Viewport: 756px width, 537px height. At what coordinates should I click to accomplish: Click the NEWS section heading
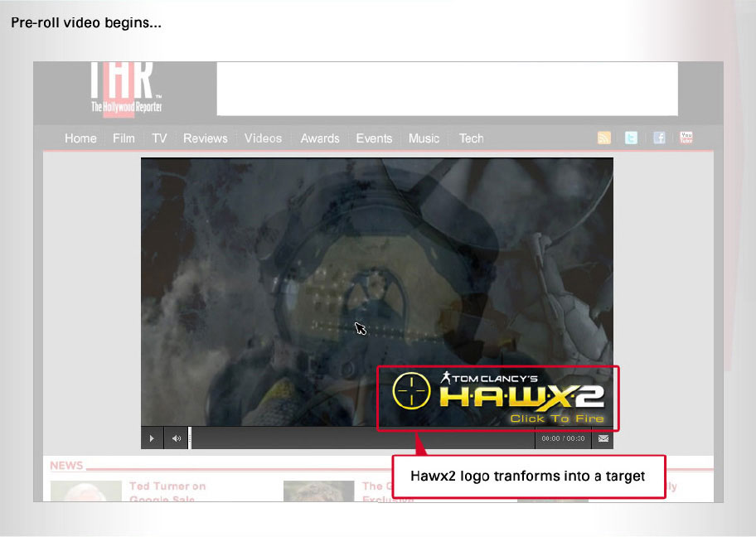[x=66, y=465]
